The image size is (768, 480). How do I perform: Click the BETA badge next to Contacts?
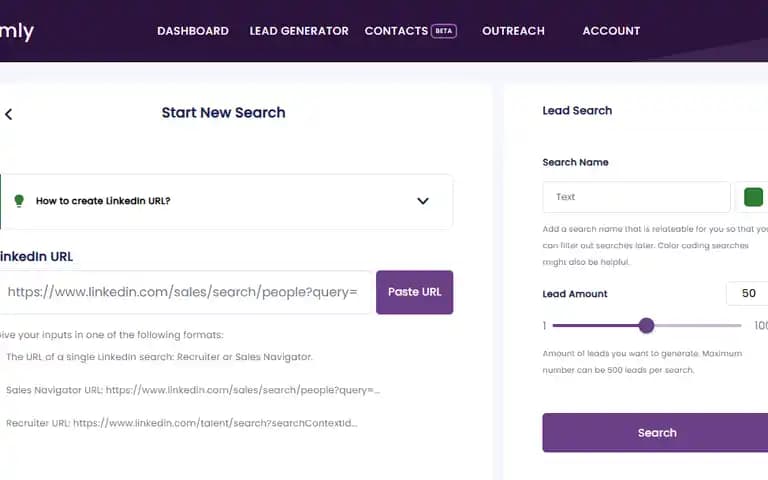click(444, 31)
